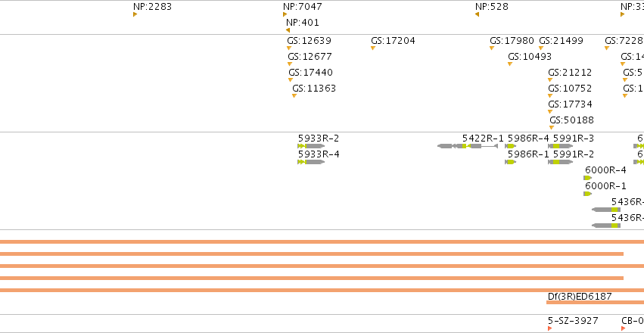The height and width of the screenshot is (333, 644).
Task: Click the Df(3R)ED6187 deficiency bar
Action: pos(595,303)
